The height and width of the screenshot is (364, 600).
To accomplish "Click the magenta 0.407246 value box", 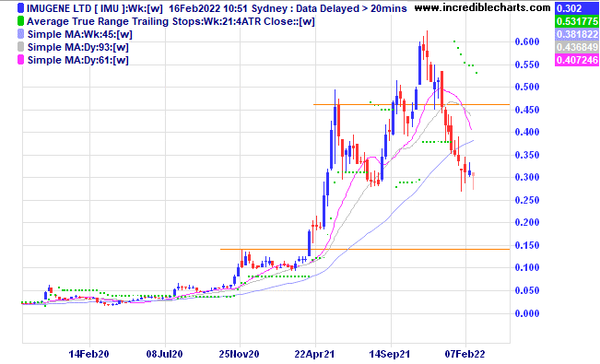I will (x=577, y=60).
